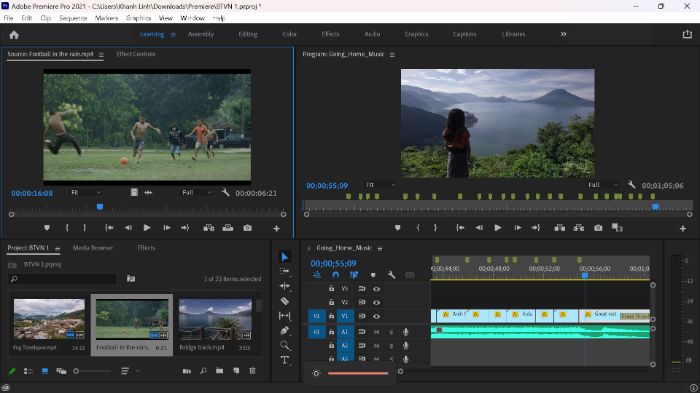Mute audio track A1
Image resolution: width=700 pixels, height=393 pixels.
click(x=376, y=332)
